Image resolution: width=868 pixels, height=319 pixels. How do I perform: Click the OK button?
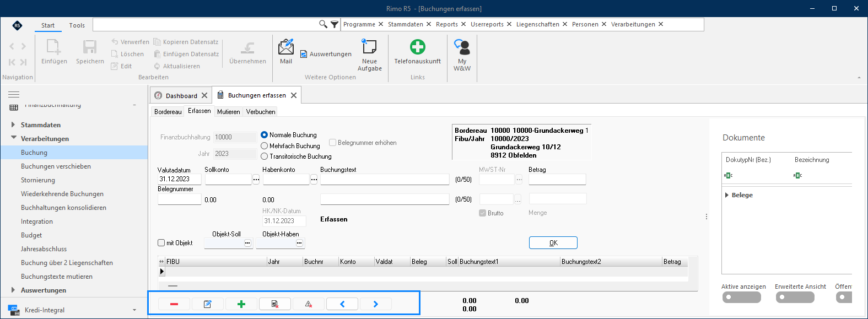pos(553,242)
